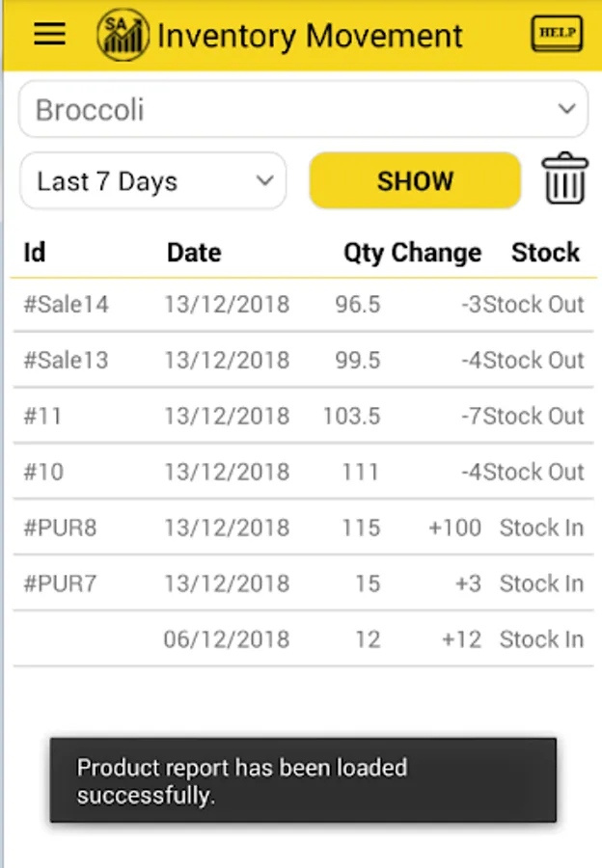Select the Id column header
The height and width of the screenshot is (868, 602).
coord(35,253)
